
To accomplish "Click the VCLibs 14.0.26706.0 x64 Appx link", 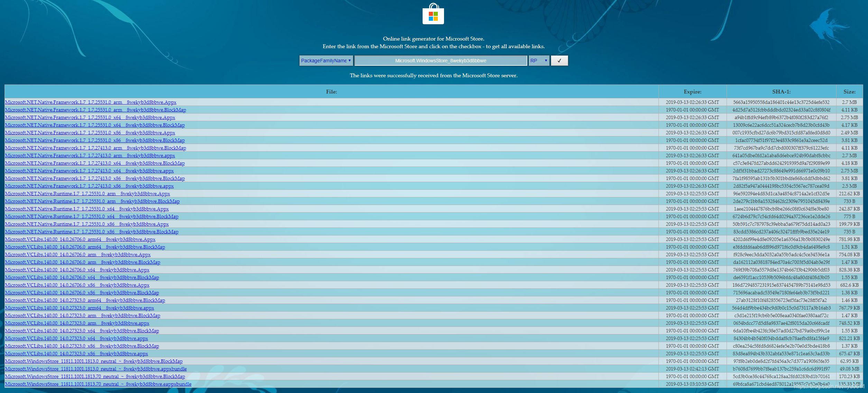I will pos(77,270).
